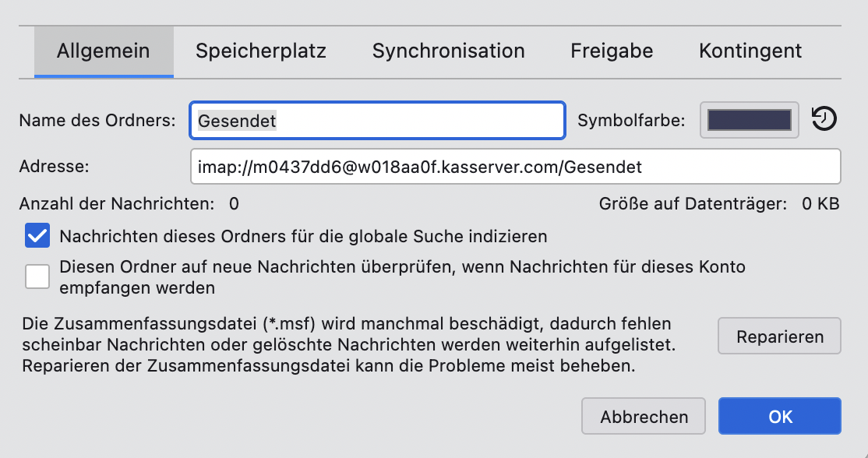Click the 'Anzahl der Nachrichten' count text
The height and width of the screenshot is (458, 868).
click(129, 204)
